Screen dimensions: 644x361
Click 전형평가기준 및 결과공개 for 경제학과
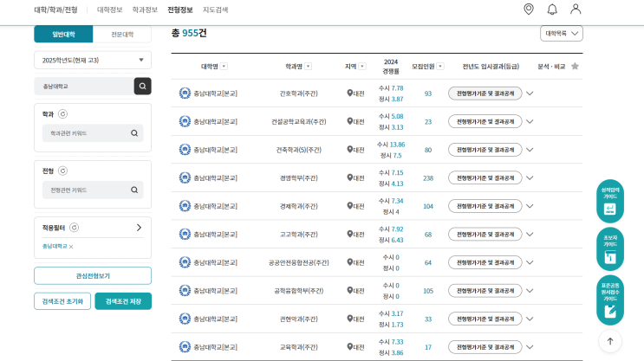[485, 206]
